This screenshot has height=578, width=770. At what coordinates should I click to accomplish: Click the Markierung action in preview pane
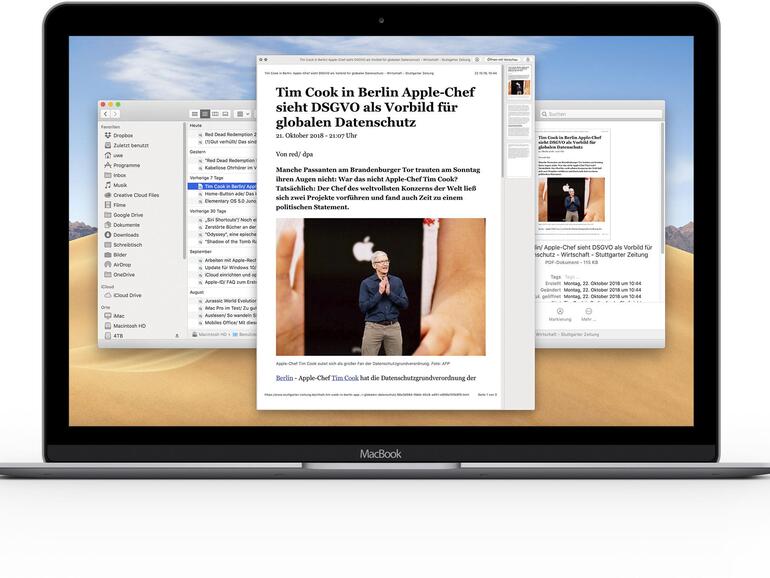point(560,315)
